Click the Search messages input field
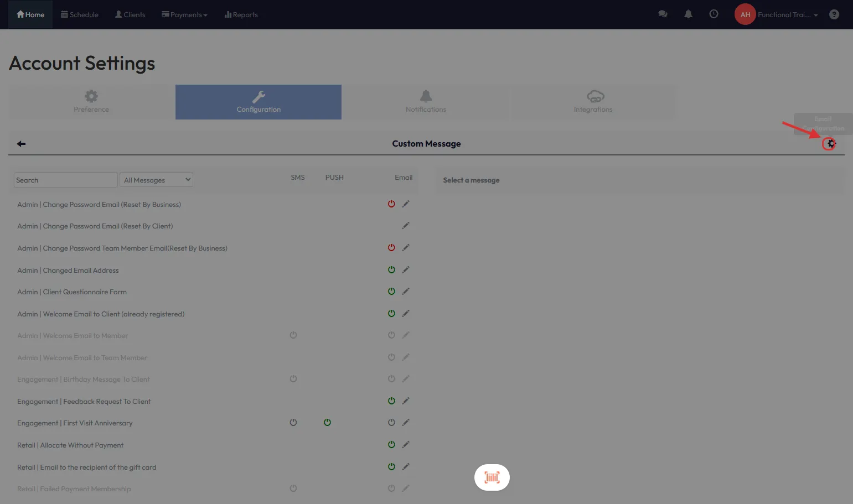Viewport: 853px width, 504px height. 65,180
